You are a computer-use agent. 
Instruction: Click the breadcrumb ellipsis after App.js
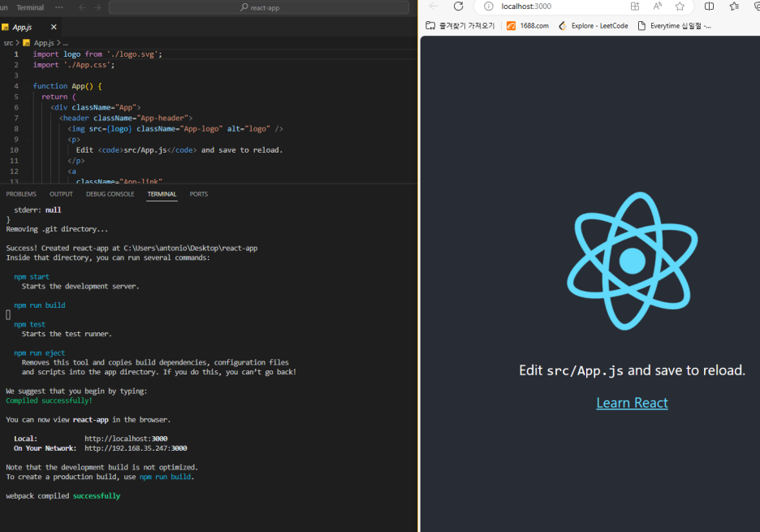point(66,43)
